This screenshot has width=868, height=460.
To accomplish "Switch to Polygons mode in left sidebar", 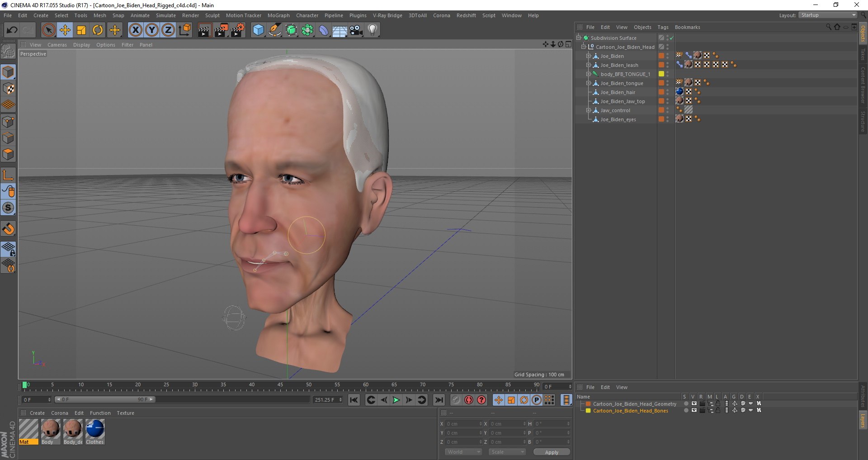I will 9,154.
